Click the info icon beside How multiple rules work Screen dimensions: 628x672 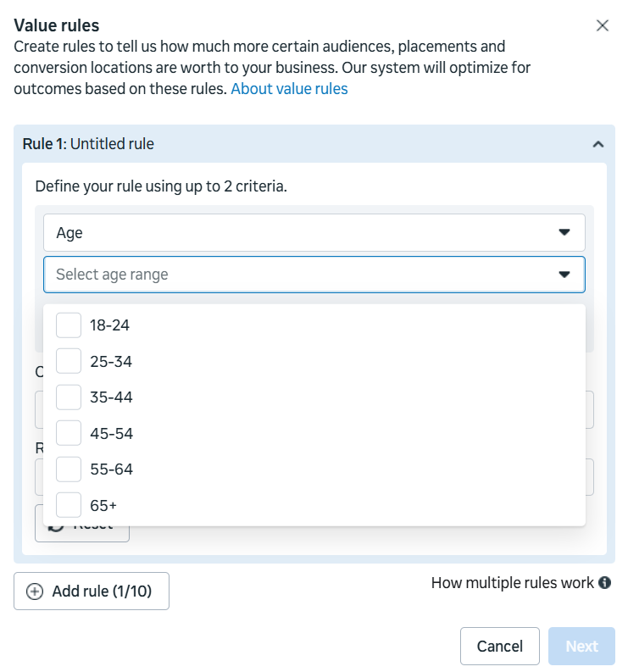tap(605, 583)
